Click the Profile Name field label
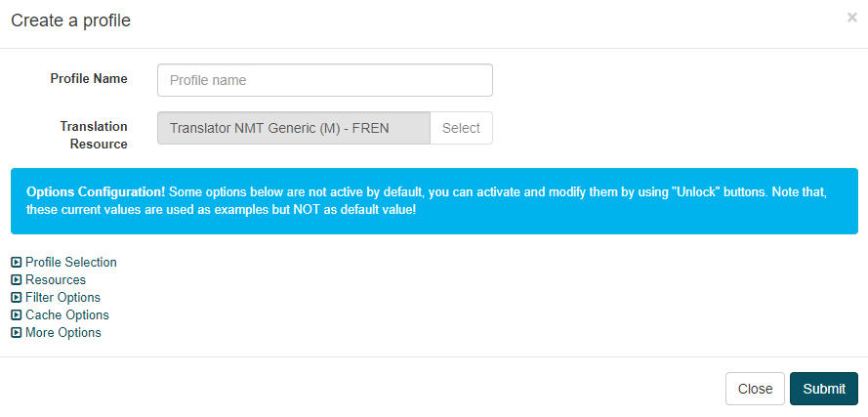 (89, 79)
